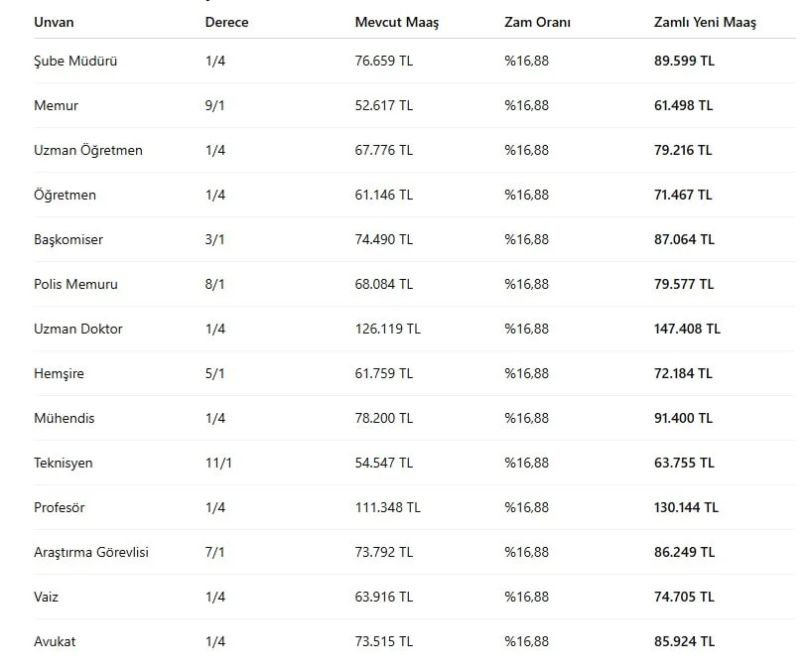811x672 pixels.
Task: Click the 9/1 degree cell for Memur
Action: (215, 105)
